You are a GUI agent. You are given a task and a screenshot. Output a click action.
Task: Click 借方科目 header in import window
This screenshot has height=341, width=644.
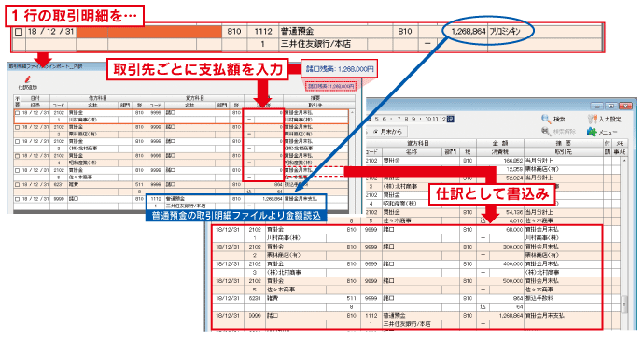tap(98, 99)
